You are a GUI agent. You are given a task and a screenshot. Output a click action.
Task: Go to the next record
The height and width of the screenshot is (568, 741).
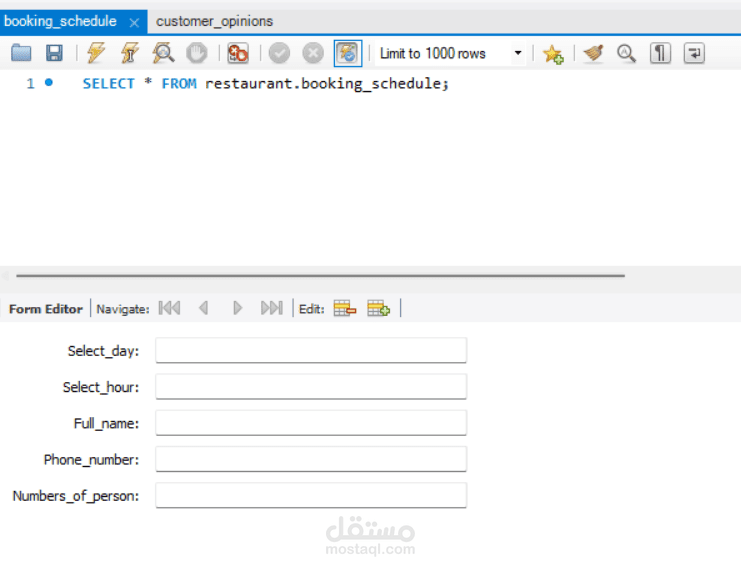coord(238,308)
